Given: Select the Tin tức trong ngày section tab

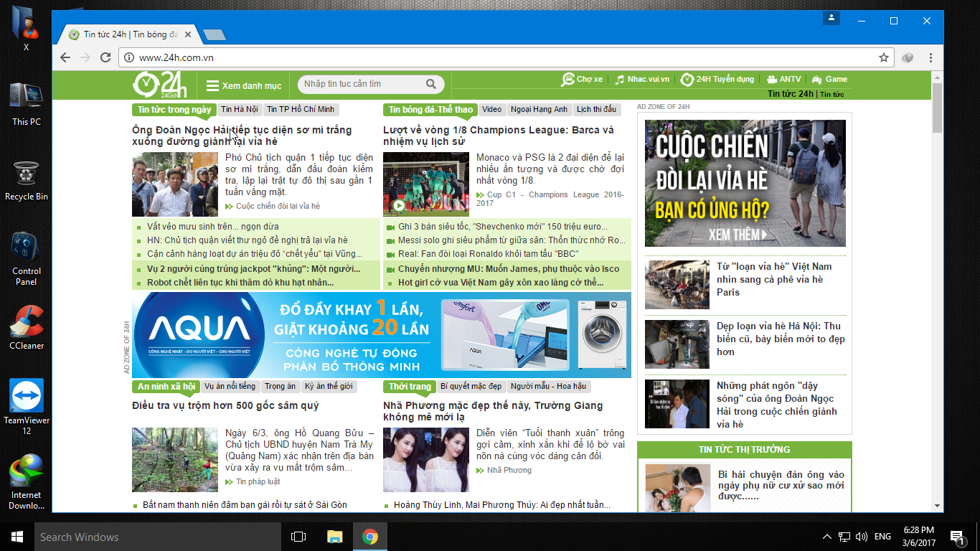Looking at the screenshot, I should click(x=174, y=110).
